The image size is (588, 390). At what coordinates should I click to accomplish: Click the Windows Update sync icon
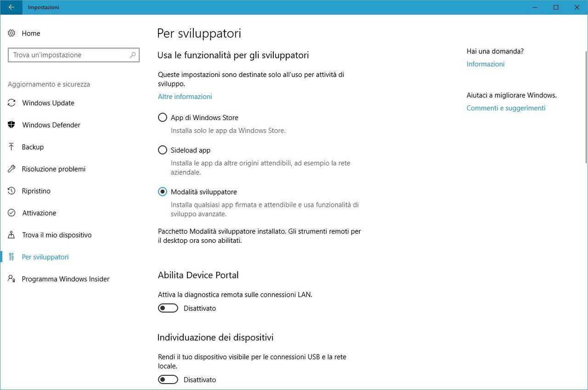click(x=12, y=103)
